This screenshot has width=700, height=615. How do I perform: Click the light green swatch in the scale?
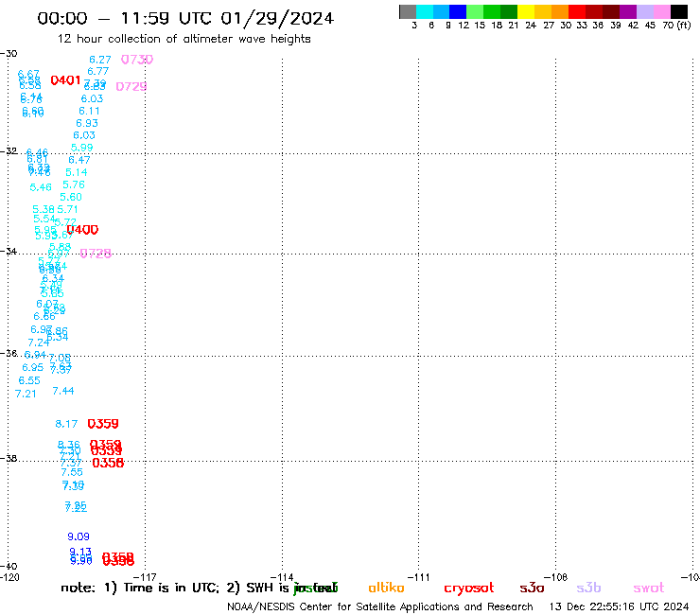click(x=475, y=11)
